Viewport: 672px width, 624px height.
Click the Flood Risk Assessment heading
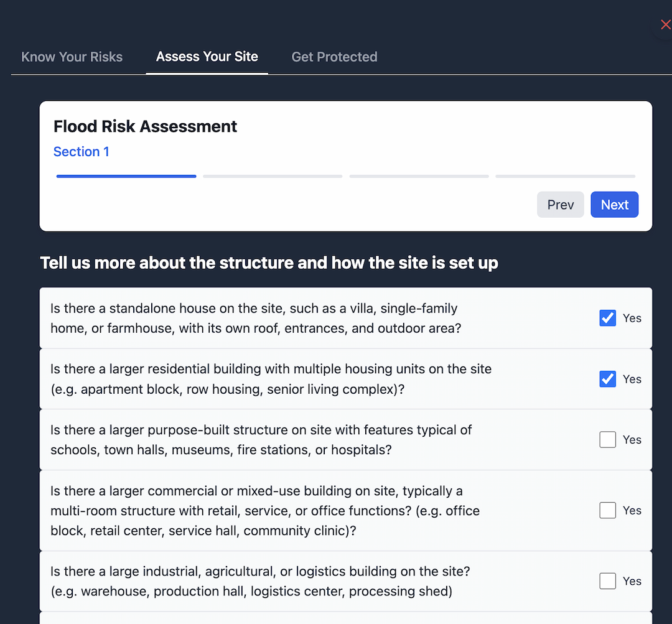(145, 126)
